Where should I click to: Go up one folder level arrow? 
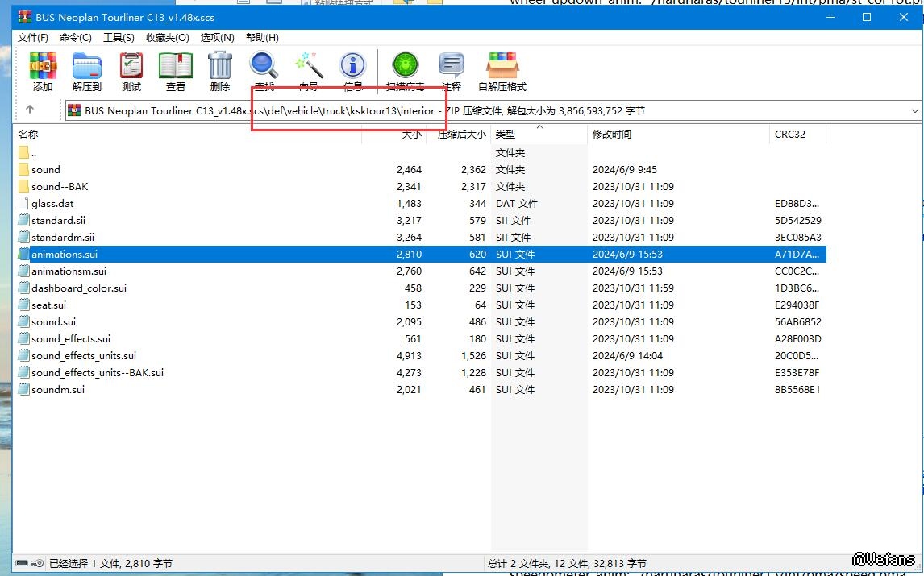tap(30, 110)
